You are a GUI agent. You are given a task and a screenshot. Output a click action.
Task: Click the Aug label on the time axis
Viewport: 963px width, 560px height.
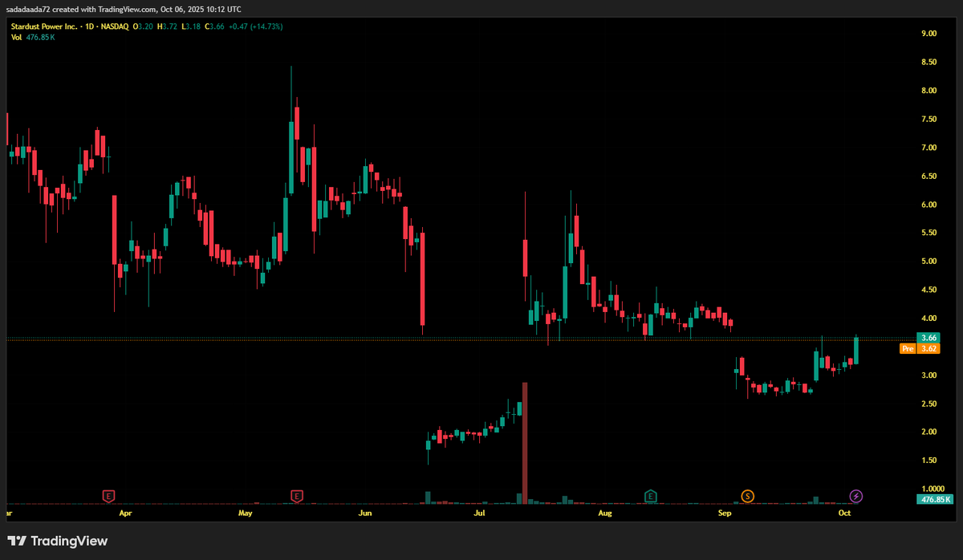pyautogui.click(x=605, y=512)
